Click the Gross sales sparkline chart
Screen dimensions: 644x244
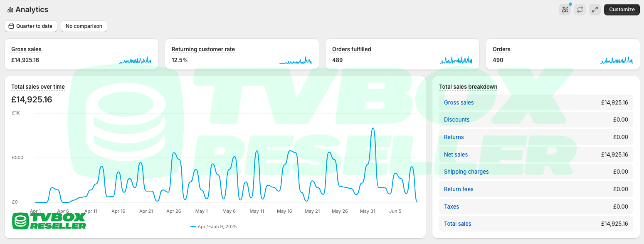135,61
